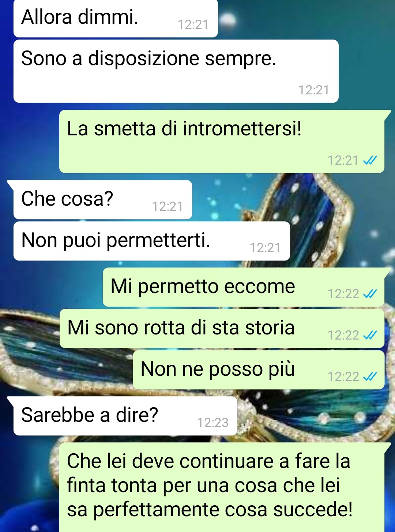Click the 12:21 timestamp under 'Sono a disposizione sempre.'

click(314, 90)
